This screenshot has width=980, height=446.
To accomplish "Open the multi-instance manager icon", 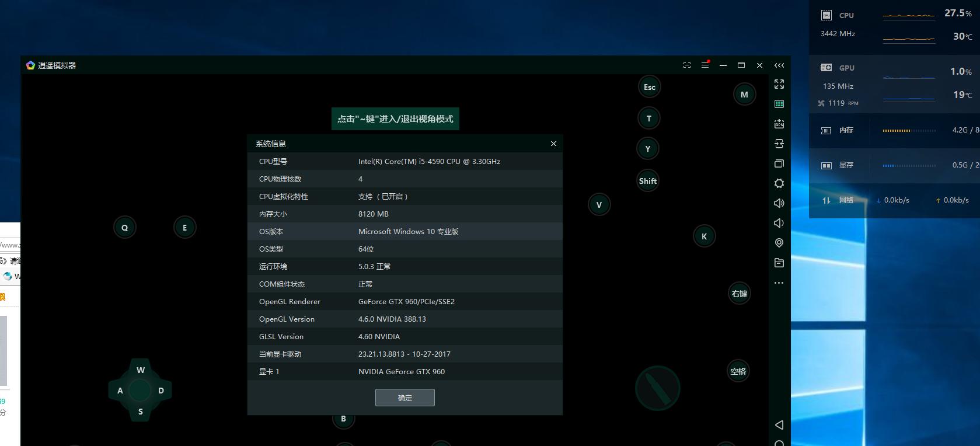I will (779, 163).
